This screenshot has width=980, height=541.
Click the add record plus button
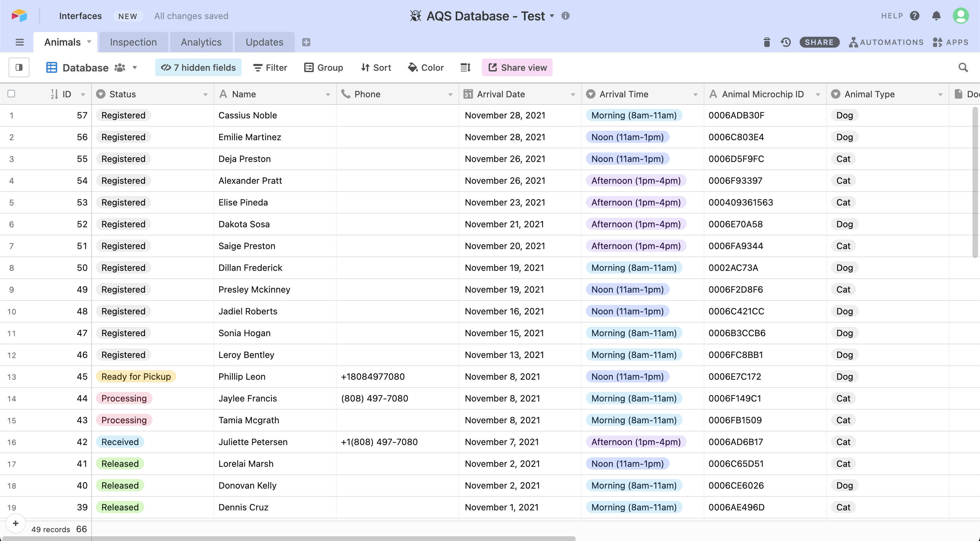pos(16,524)
